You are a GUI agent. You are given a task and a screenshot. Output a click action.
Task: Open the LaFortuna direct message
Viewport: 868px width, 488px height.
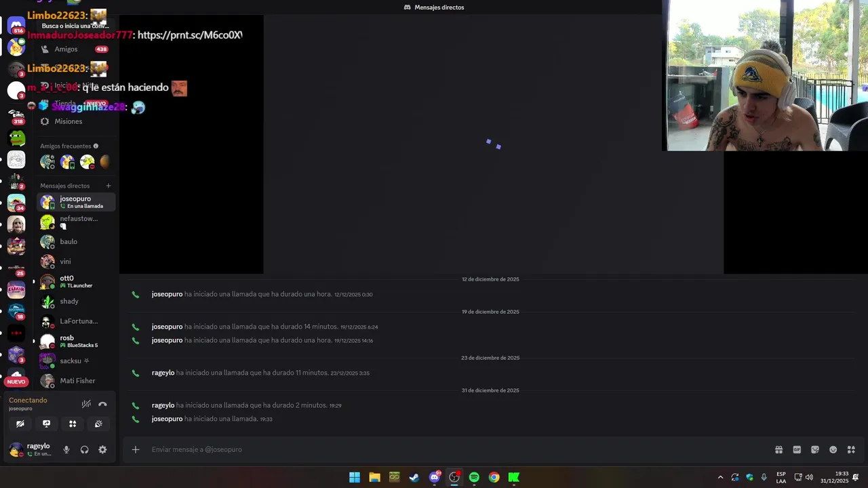pyautogui.click(x=75, y=321)
